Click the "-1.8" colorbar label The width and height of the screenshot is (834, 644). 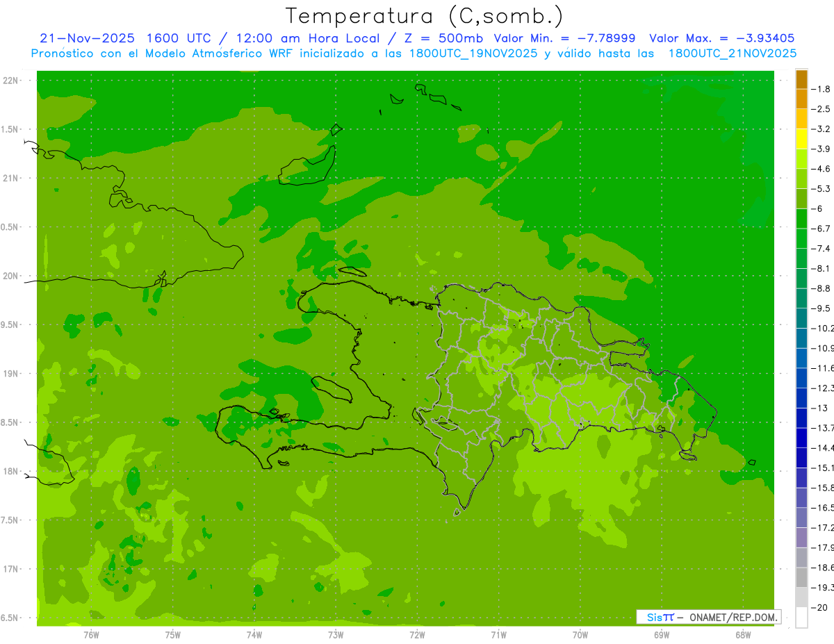coord(821,89)
